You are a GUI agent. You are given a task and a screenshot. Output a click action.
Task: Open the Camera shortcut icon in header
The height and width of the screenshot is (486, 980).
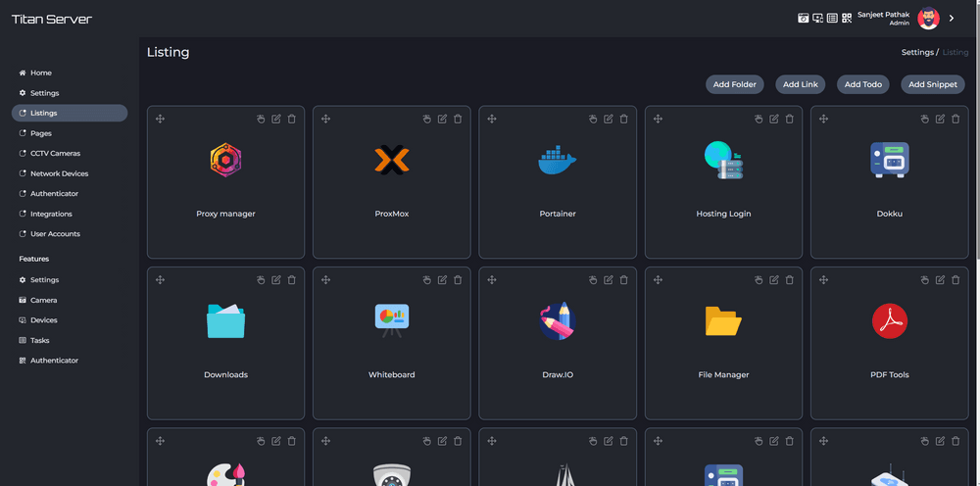click(804, 18)
